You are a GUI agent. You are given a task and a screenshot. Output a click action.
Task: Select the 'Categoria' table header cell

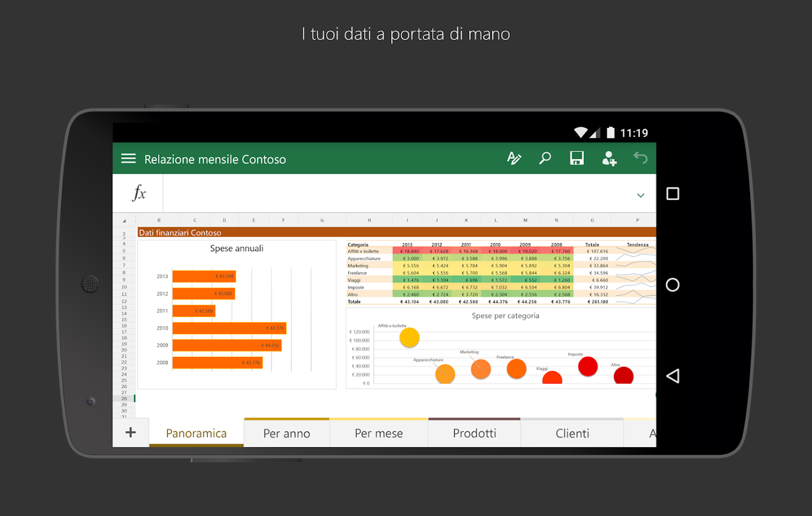tap(358, 245)
